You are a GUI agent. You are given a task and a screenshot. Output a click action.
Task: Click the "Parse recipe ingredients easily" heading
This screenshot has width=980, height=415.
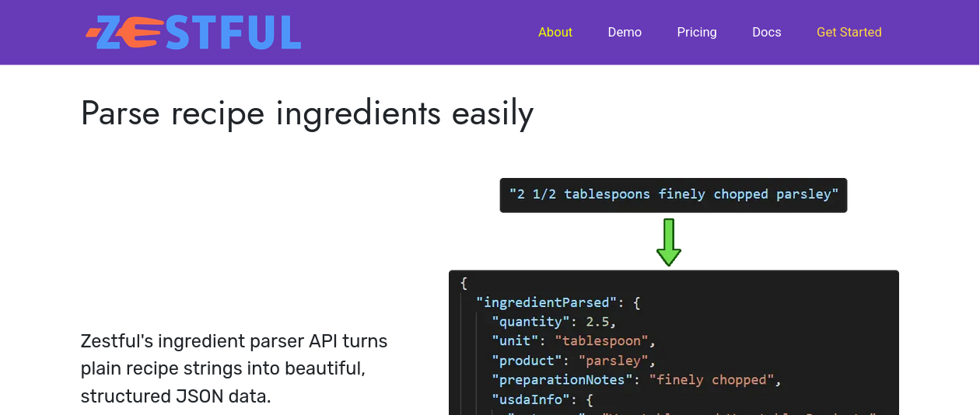coord(307,113)
